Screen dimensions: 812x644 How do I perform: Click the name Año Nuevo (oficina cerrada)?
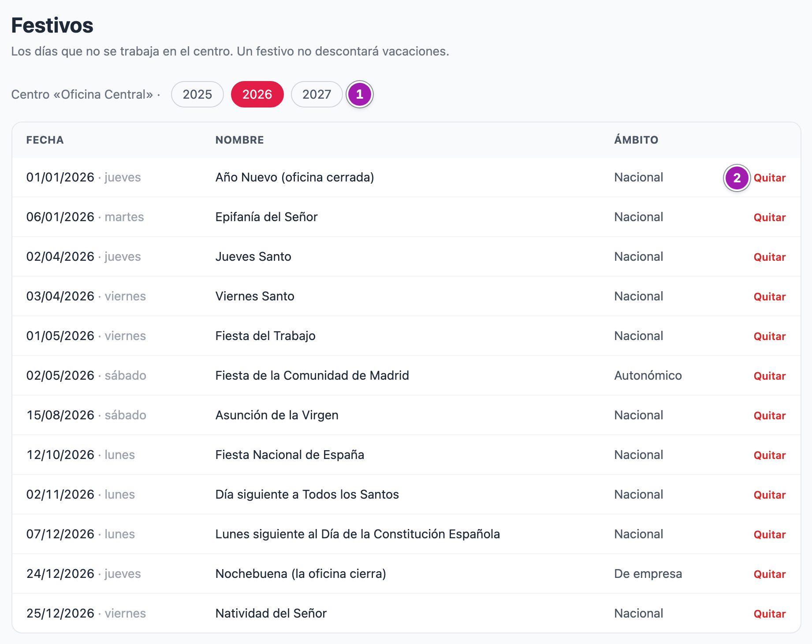[294, 177]
